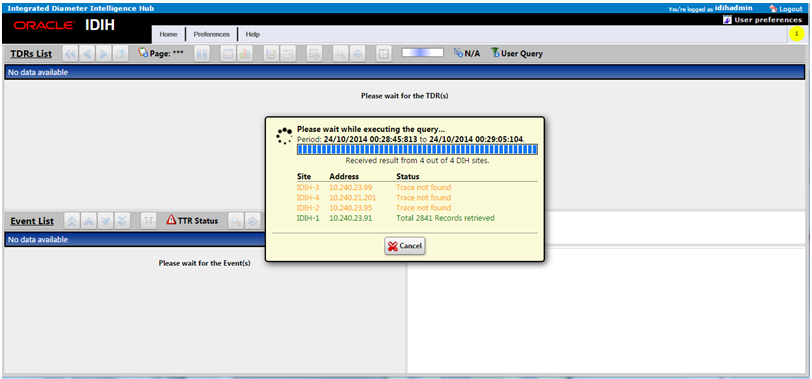Click the Page indicator icon
The width and height of the screenshot is (812, 379).
click(x=143, y=53)
